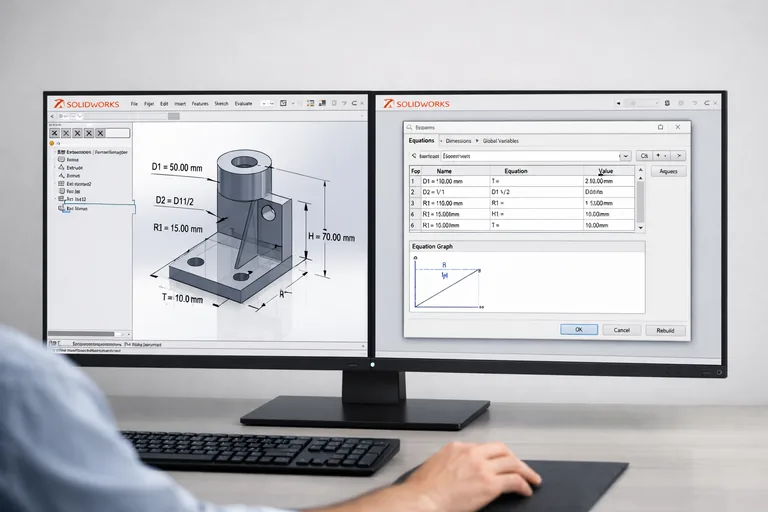
Task: Select row number 3 in equations table
Action: click(x=415, y=203)
